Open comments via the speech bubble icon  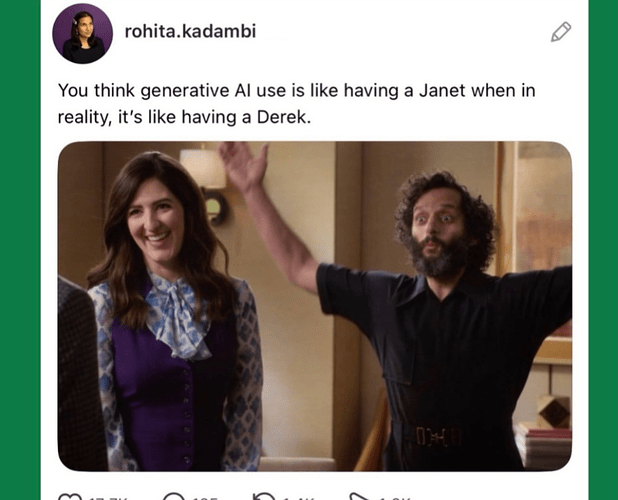[x=173, y=496]
